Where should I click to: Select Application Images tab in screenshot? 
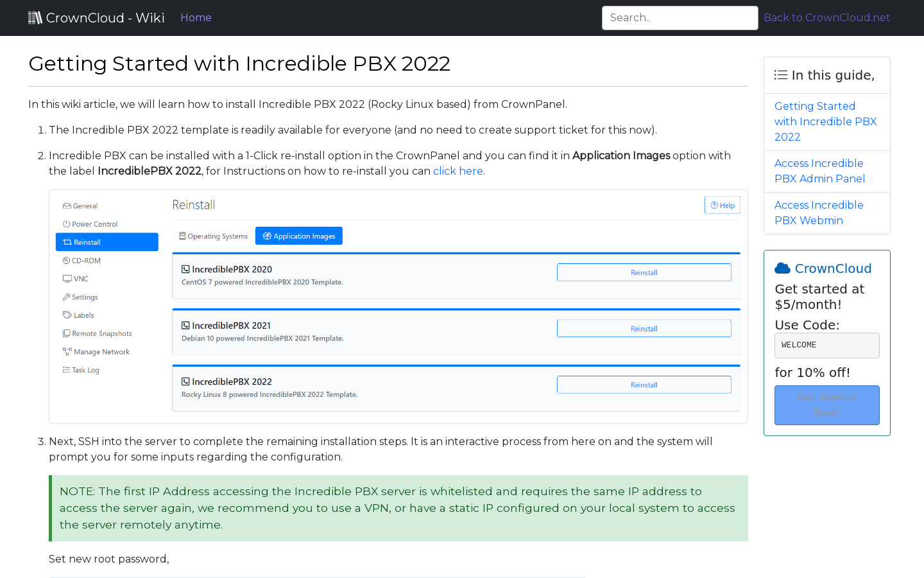(299, 236)
